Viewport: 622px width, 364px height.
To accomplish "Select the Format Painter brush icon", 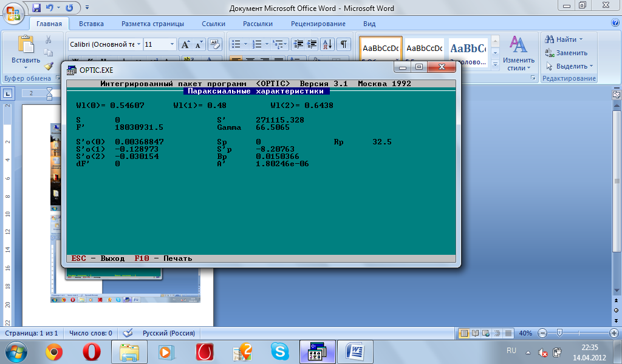I will (x=49, y=66).
